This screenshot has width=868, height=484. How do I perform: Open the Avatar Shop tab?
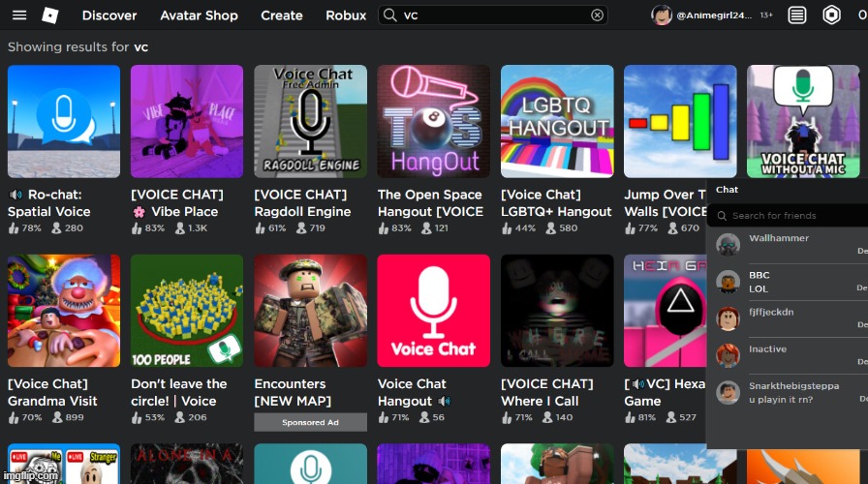point(199,15)
